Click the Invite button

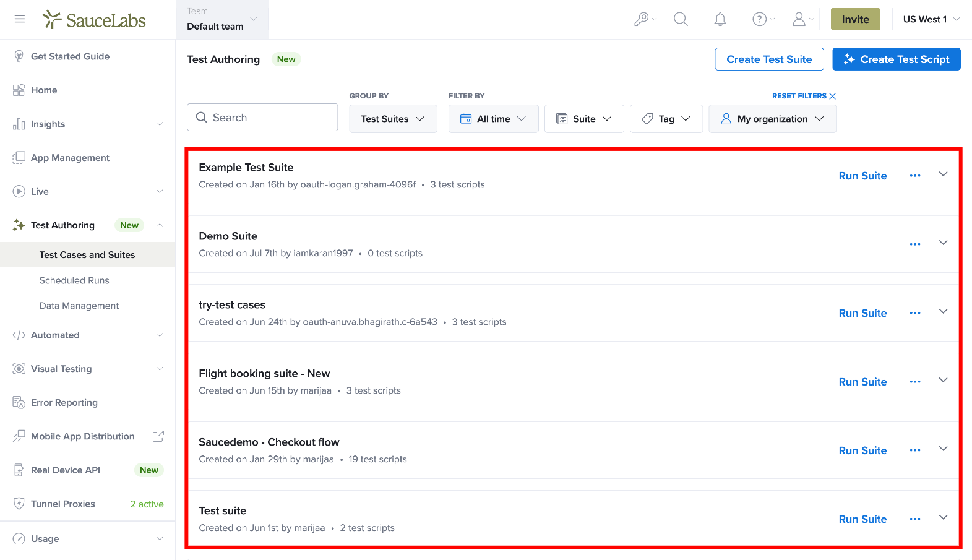pos(855,19)
